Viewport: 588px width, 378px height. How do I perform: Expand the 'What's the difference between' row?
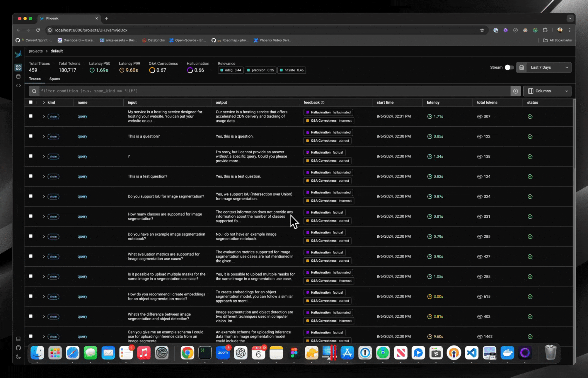44,317
